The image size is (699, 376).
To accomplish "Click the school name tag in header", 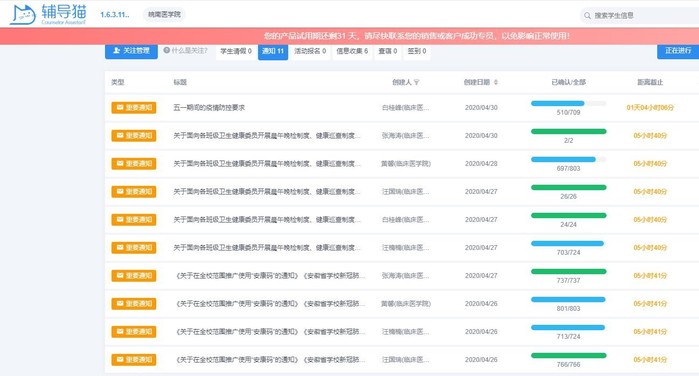I will [164, 15].
